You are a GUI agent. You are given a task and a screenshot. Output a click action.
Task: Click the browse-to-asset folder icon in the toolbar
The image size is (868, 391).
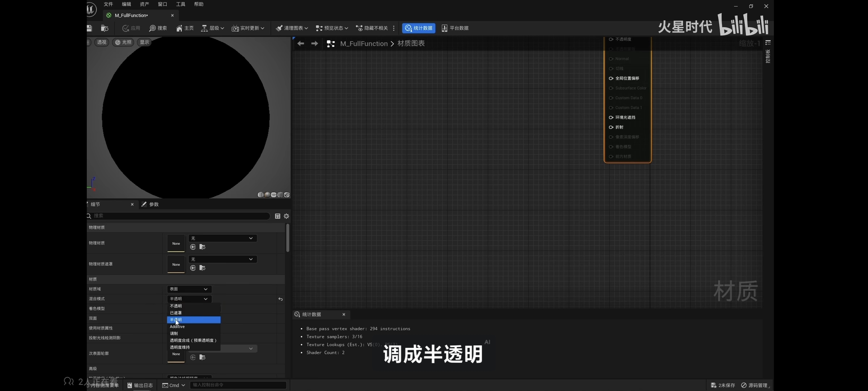(105, 28)
